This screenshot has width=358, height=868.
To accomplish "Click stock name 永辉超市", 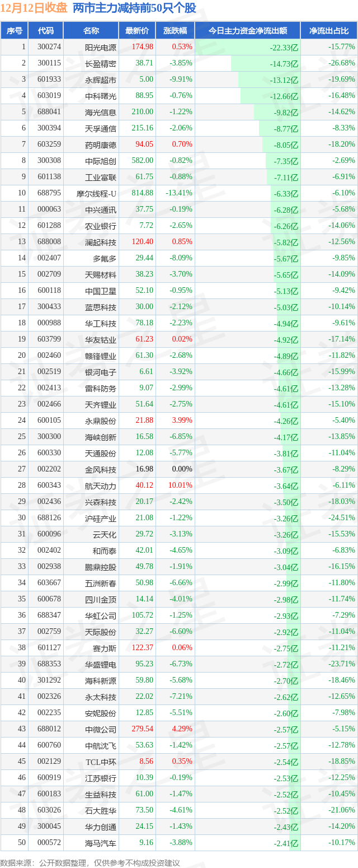I will point(101,80).
